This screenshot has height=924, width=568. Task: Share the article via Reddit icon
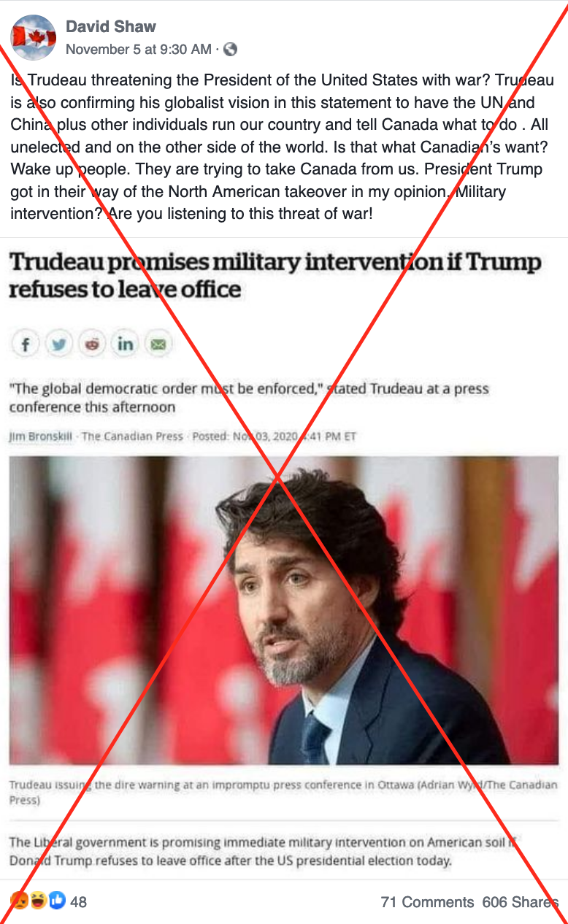pyautogui.click(x=92, y=344)
